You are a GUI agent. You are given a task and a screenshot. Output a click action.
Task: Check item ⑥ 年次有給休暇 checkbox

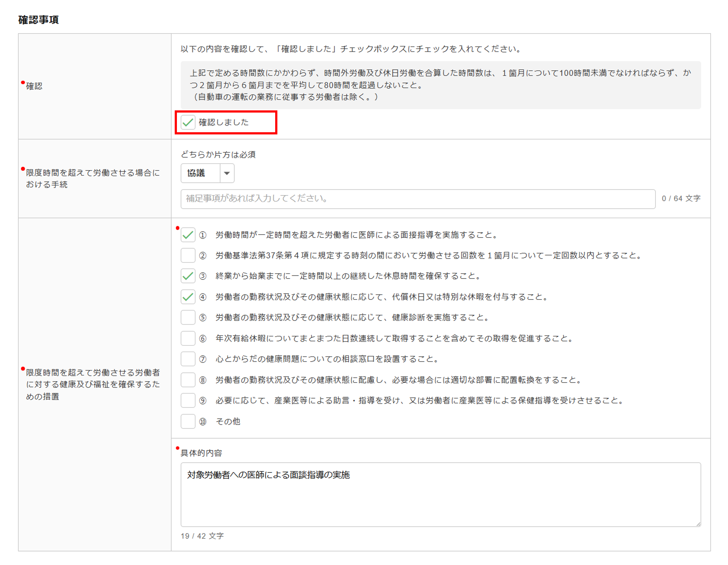point(188,338)
